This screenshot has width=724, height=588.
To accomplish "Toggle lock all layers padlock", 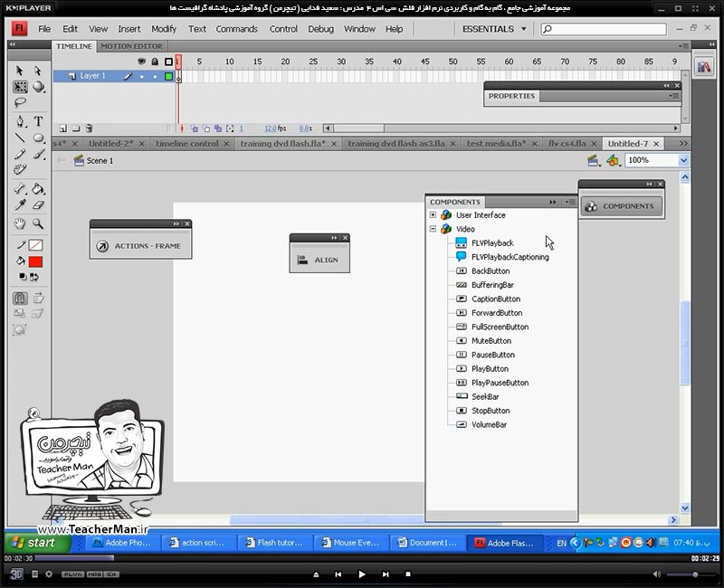I will (x=155, y=62).
